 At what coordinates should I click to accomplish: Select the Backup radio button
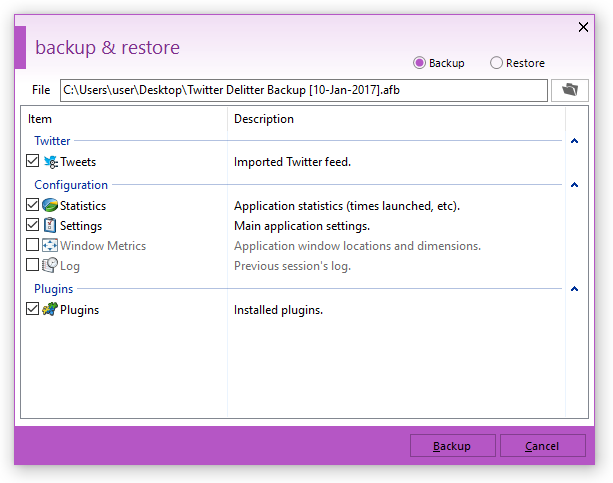[419, 63]
